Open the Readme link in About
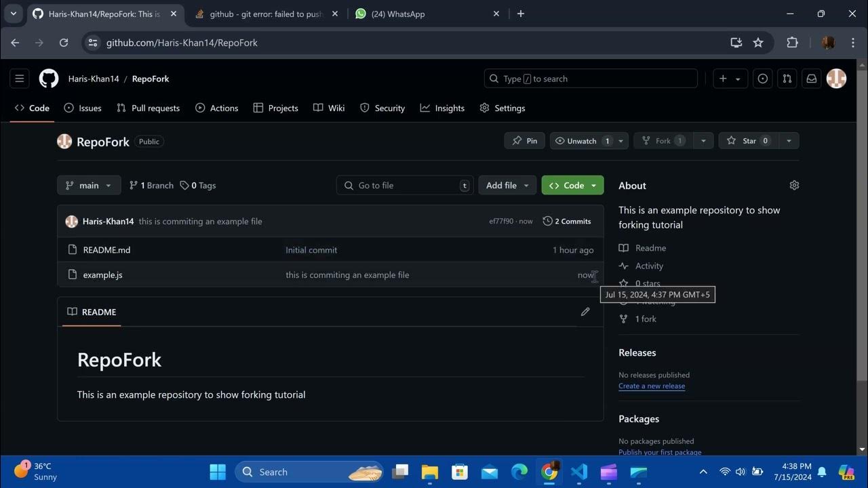This screenshot has width=868, height=488. click(x=643, y=248)
